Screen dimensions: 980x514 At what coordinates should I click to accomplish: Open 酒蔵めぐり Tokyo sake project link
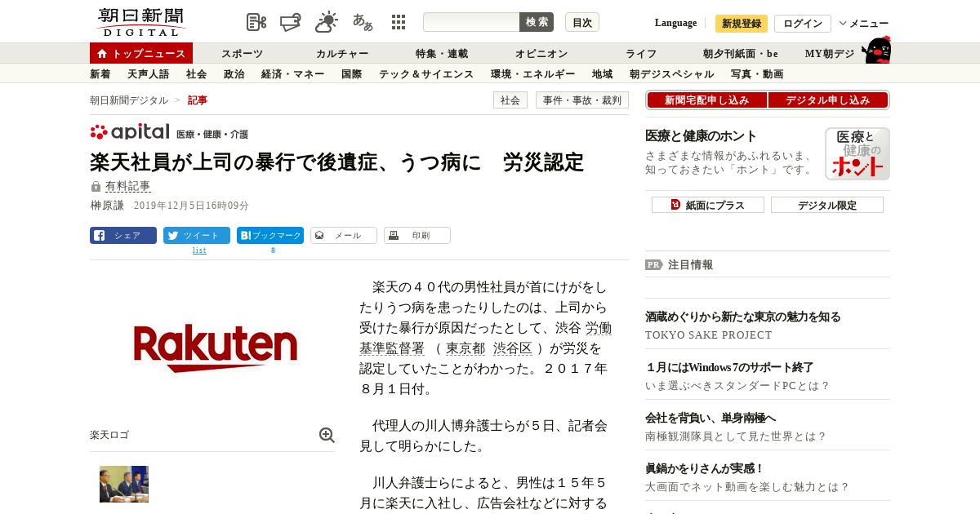pos(743,317)
